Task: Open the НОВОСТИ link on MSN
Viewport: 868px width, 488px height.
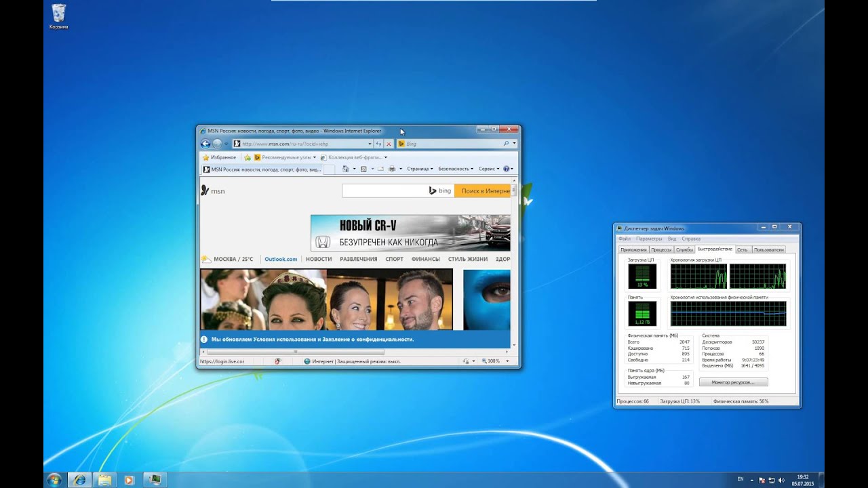Action: click(319, 259)
